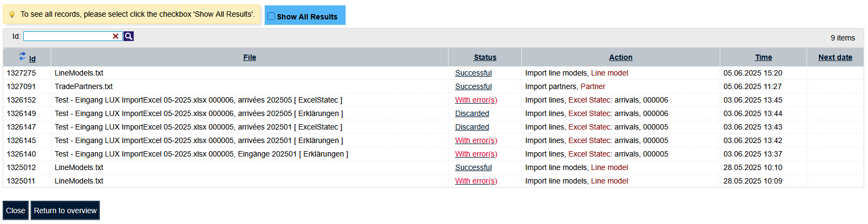
Task: Sort by the Next date column
Action: [x=835, y=57]
